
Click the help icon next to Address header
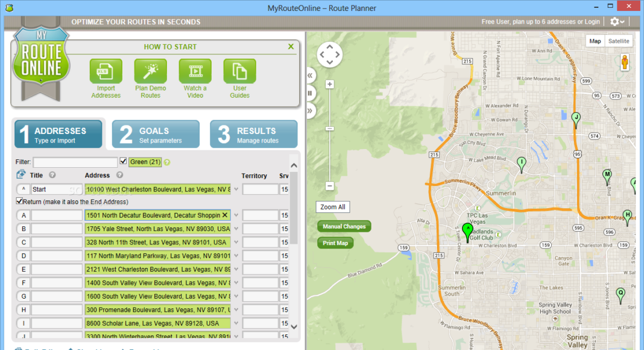[119, 175]
